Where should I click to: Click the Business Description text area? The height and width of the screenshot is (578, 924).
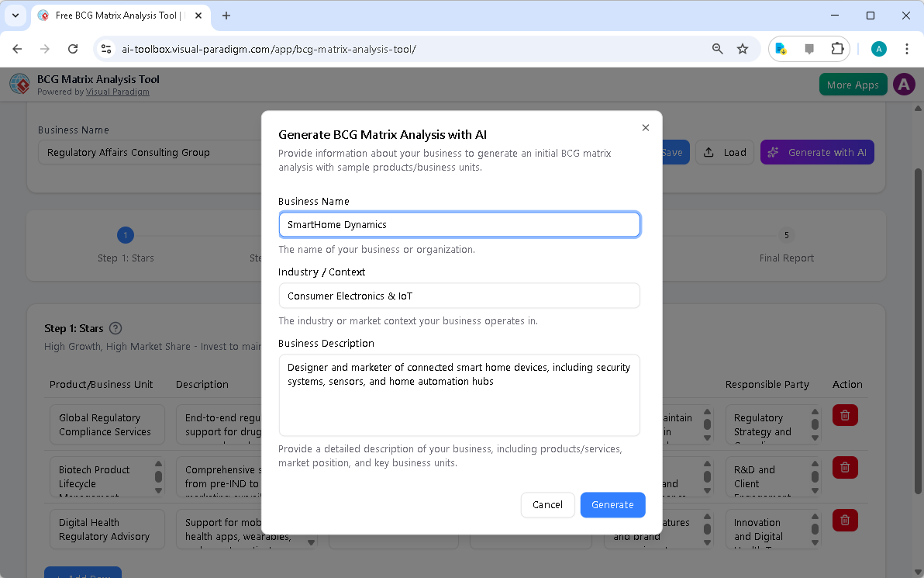(459, 395)
